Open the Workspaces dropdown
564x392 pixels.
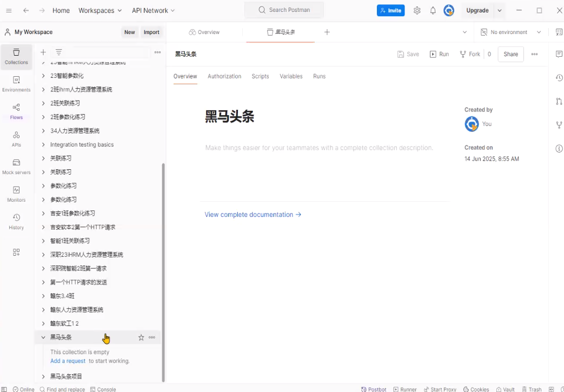tap(100, 10)
